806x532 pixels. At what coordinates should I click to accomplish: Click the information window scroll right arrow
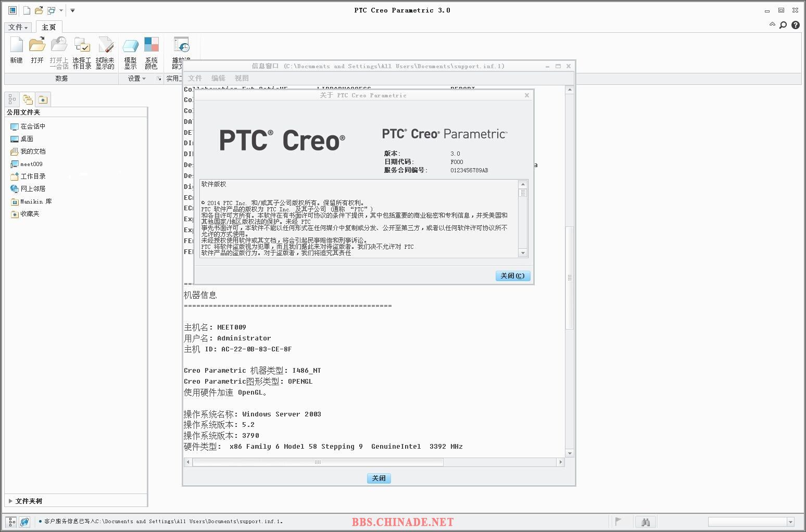(x=560, y=462)
